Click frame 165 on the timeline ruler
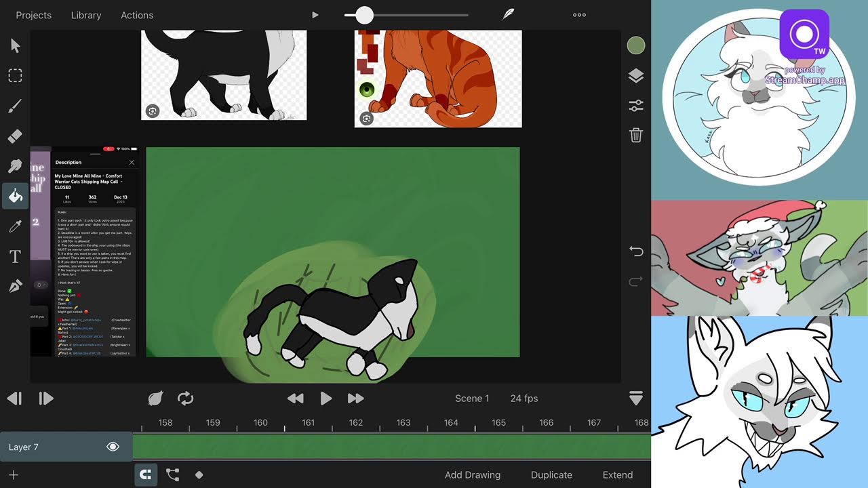Viewport: 868px width, 488px height. [x=498, y=423]
